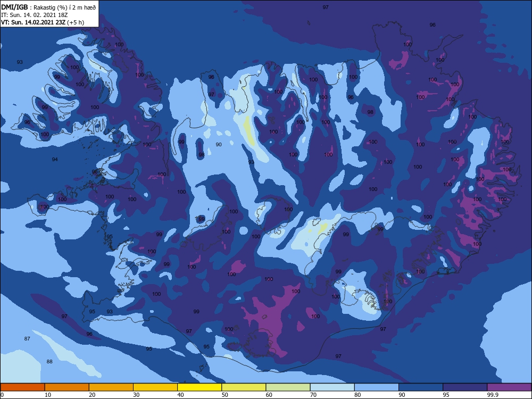Click the orange legend swatch between 10 and 20
532x399 pixels.
67,387
